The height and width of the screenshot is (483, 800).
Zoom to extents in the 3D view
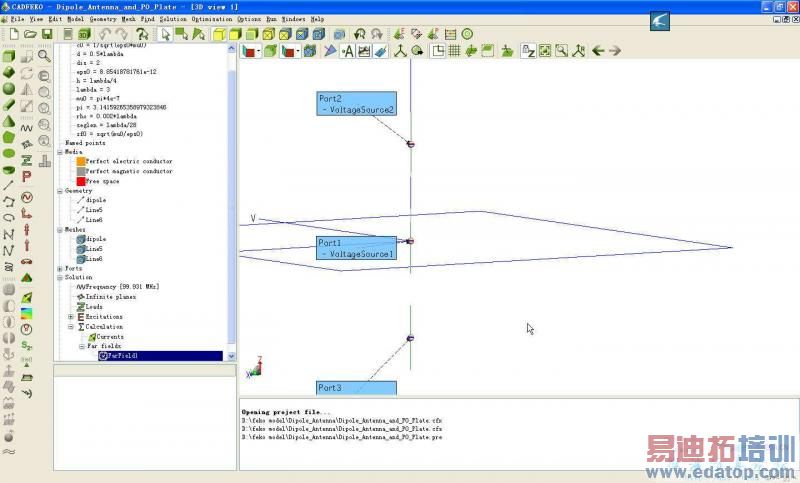(545, 50)
